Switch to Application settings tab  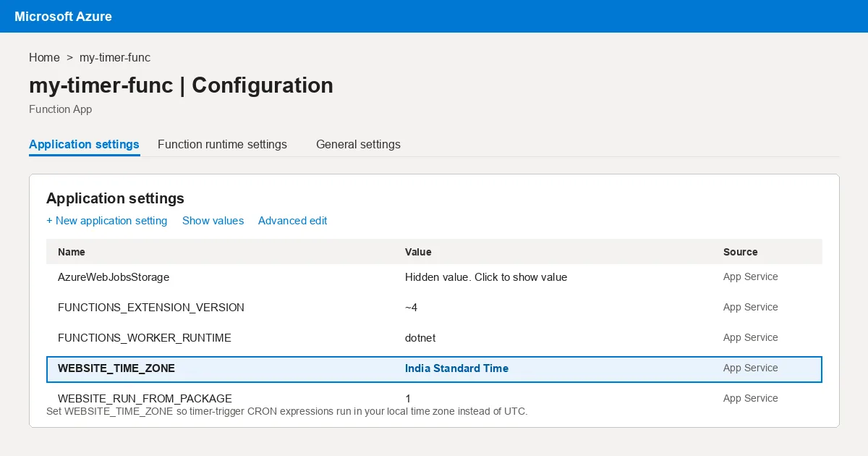point(84,144)
